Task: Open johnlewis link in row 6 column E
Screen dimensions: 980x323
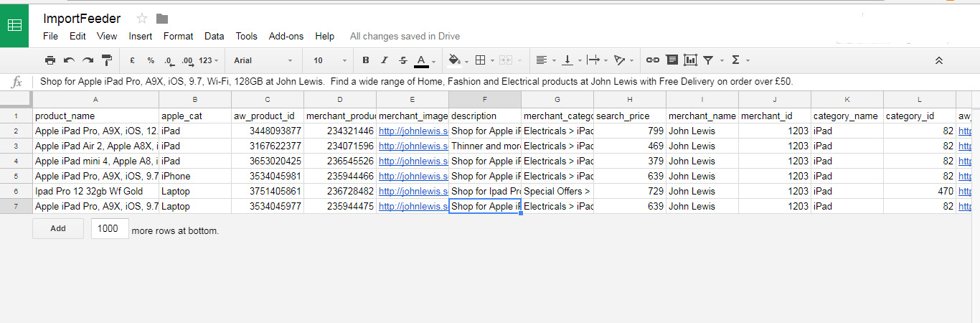Action: [x=413, y=191]
